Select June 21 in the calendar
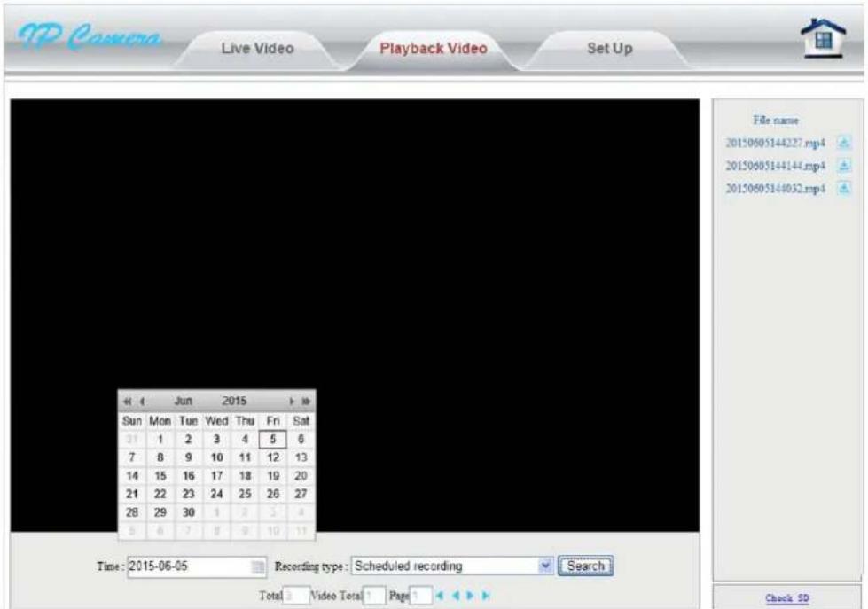Image resolution: width=868 pixels, height=609 pixels. tap(132, 494)
